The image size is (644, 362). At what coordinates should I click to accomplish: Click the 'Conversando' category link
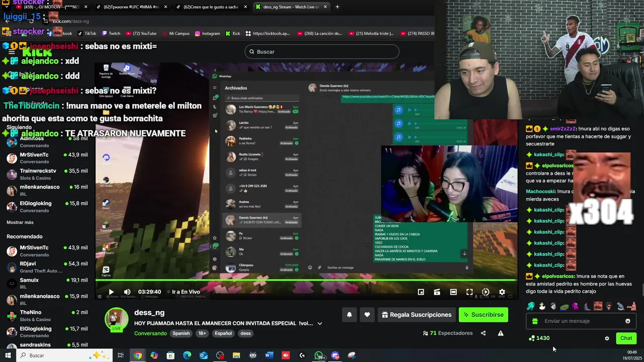(150, 333)
